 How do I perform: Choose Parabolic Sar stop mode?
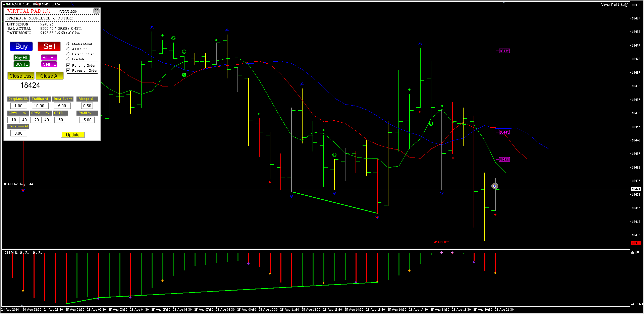[x=68, y=54]
